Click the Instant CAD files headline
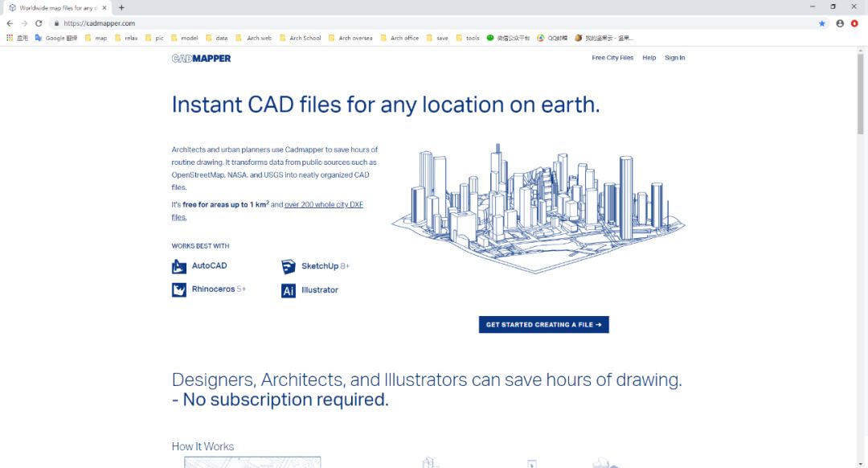The width and height of the screenshot is (868, 468). 386,105
